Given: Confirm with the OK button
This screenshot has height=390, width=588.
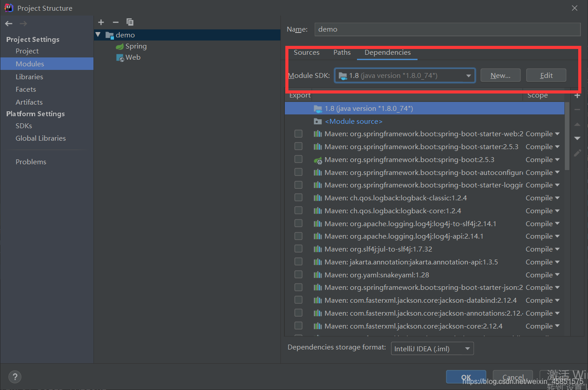Looking at the screenshot, I should (x=466, y=377).
